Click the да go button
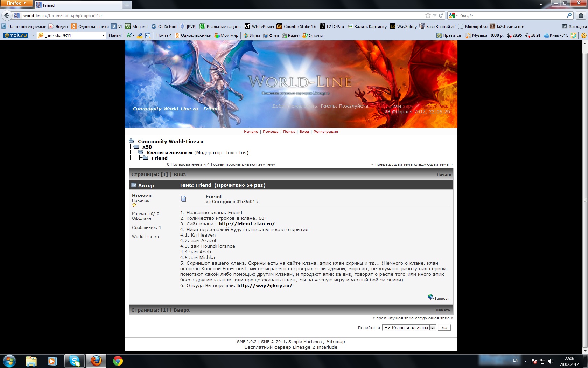The image size is (588, 368). click(444, 328)
